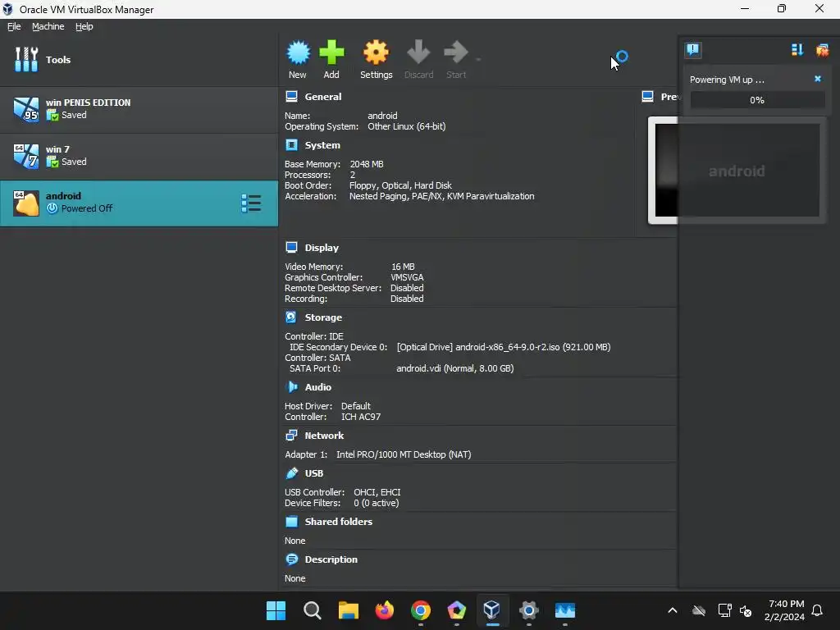Open the android machine tools list menu icon
This screenshot has width=840, height=630.
pyautogui.click(x=251, y=203)
